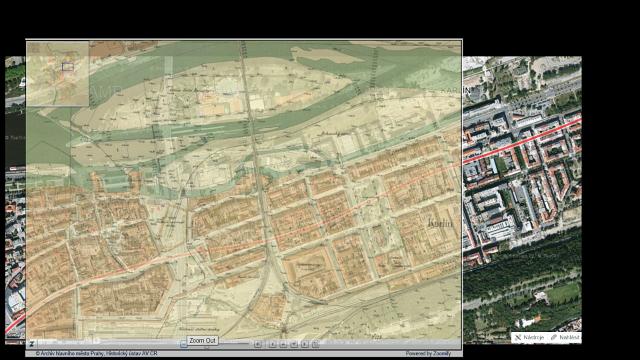Click the Zoom Out minus button
Screen dimensions: 640x360
(x=184, y=344)
